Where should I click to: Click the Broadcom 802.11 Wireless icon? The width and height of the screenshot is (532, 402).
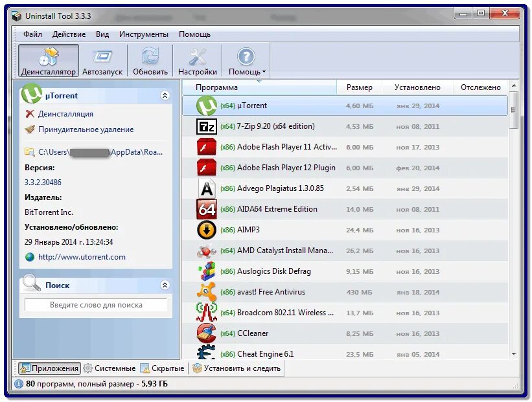coord(206,313)
